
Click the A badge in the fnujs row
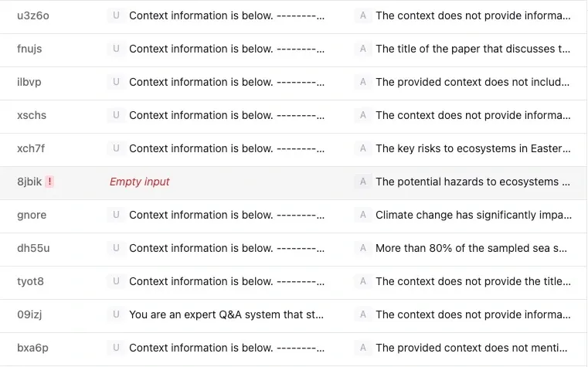click(362, 49)
